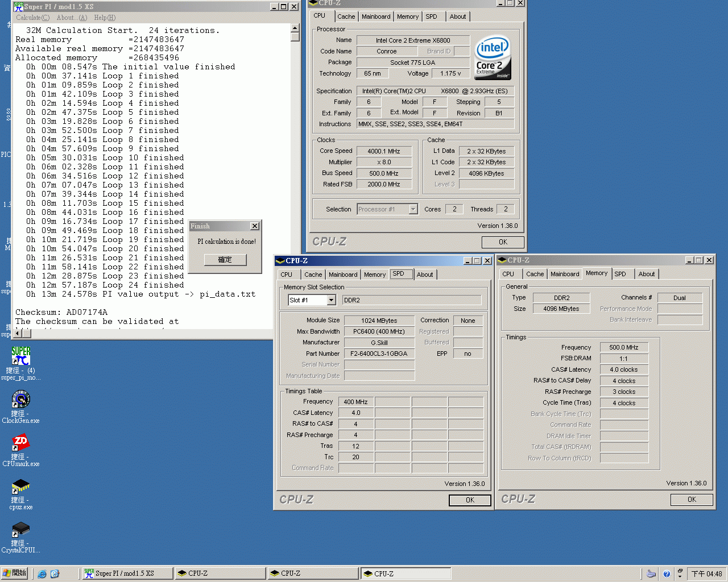Click the Core Speed 4000.1 MHz field
728x582 pixels.
tap(384, 151)
